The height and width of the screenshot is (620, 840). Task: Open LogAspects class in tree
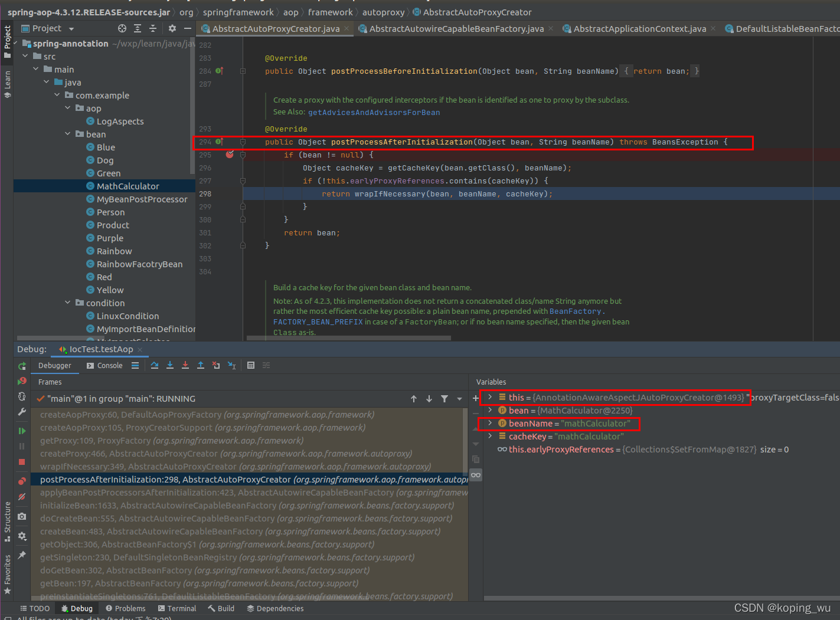[120, 121]
